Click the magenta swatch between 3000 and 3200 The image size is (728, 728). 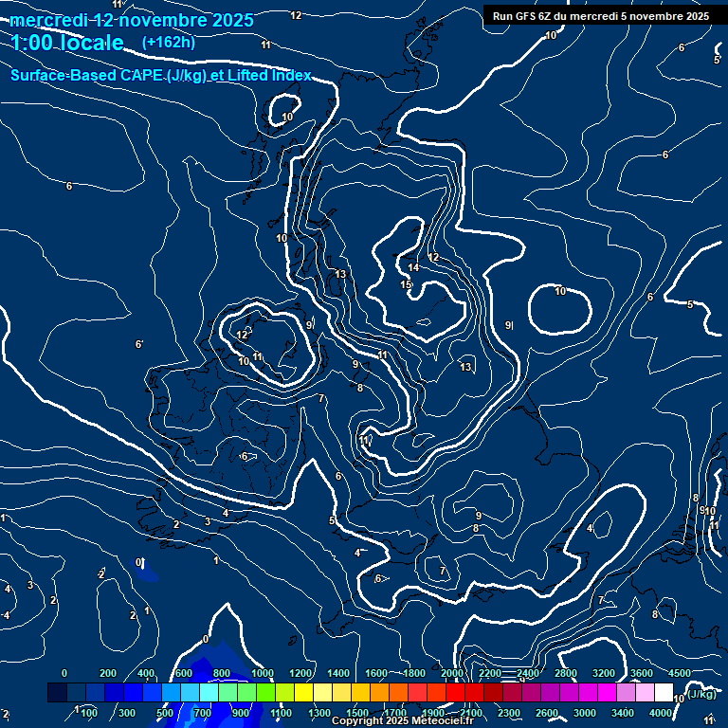point(588,692)
